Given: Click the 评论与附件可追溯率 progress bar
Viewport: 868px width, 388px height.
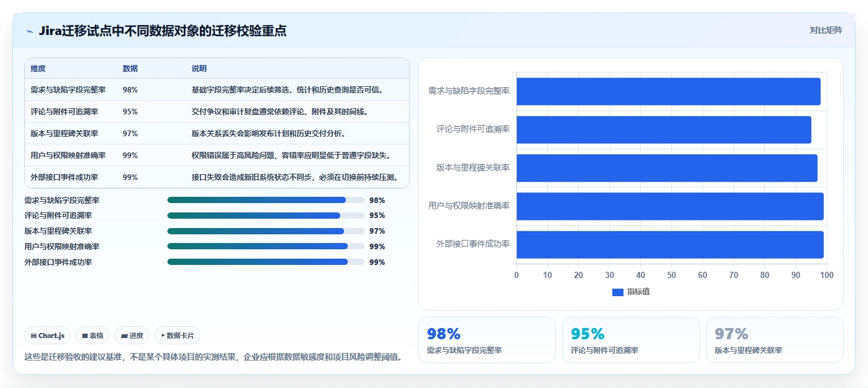Looking at the screenshot, I should pyautogui.click(x=266, y=216).
